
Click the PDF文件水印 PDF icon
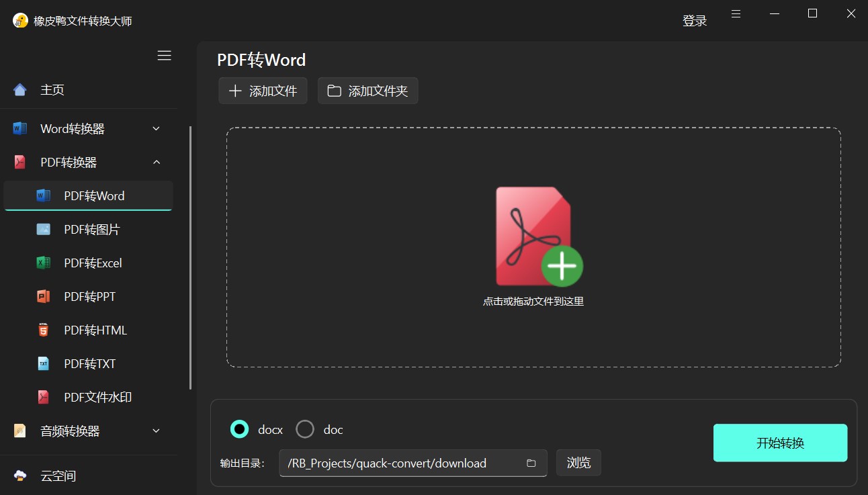click(x=44, y=397)
